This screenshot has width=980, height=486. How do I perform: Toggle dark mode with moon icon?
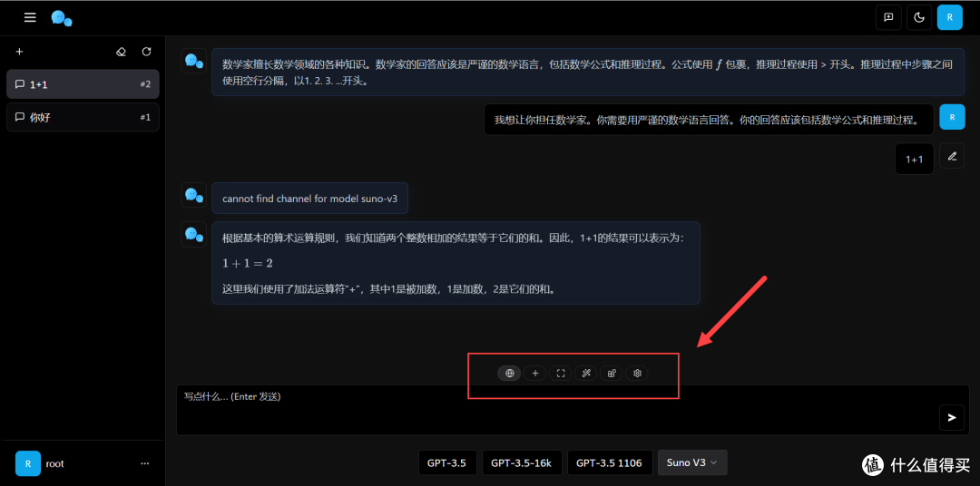coord(919,17)
